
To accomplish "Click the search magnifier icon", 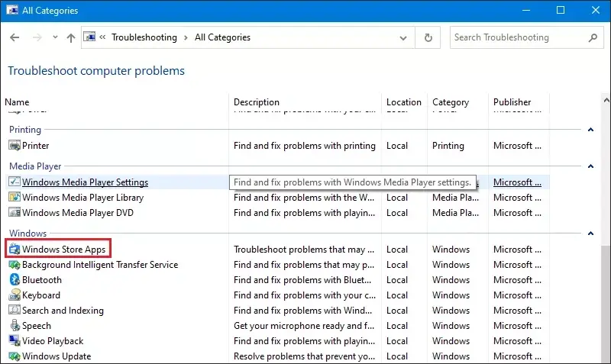I will click(593, 37).
